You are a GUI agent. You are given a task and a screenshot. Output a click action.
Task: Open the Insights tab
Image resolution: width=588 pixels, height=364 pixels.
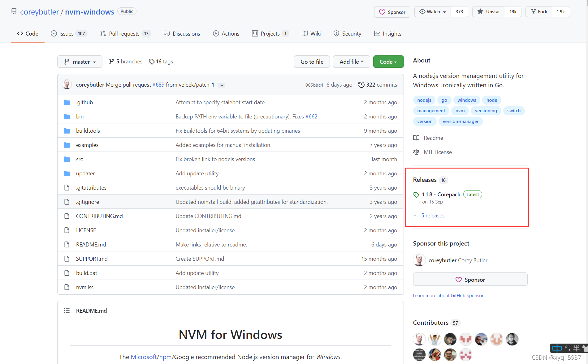pos(388,33)
